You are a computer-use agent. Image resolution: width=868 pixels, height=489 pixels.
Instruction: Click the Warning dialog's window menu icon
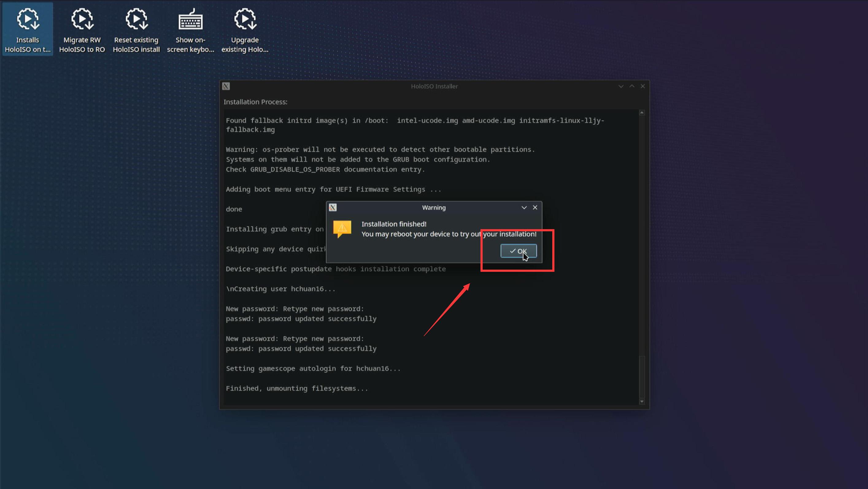pyautogui.click(x=333, y=208)
